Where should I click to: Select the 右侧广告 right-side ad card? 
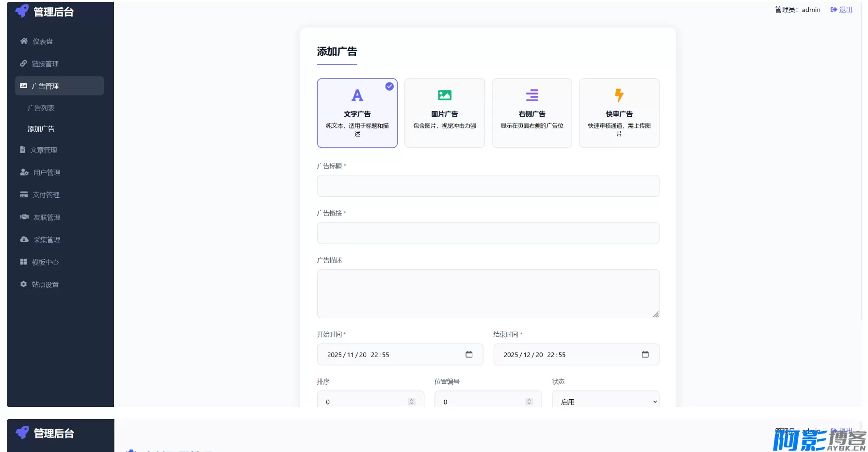(x=531, y=113)
